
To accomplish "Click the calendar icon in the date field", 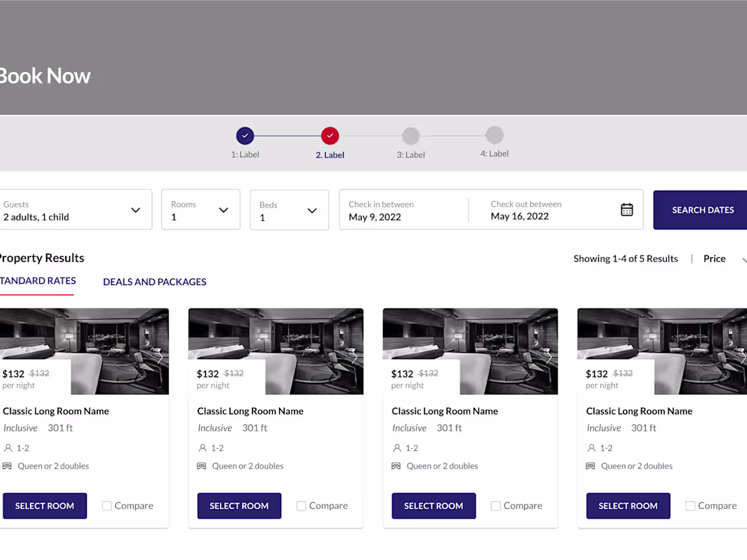I will click(x=626, y=210).
